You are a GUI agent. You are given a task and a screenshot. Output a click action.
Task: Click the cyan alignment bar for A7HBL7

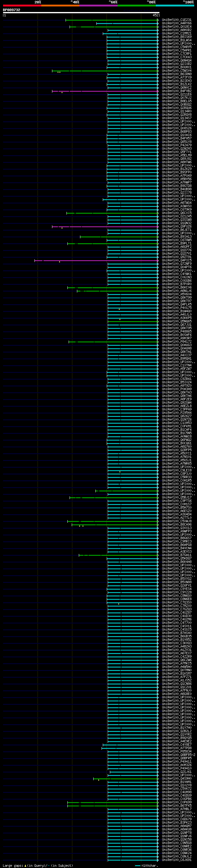[133, 809]
